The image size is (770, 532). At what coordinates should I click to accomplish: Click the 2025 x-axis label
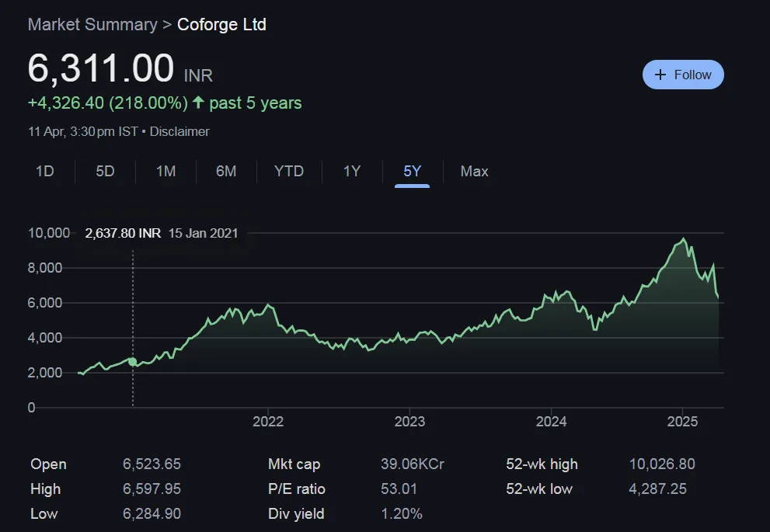point(683,422)
